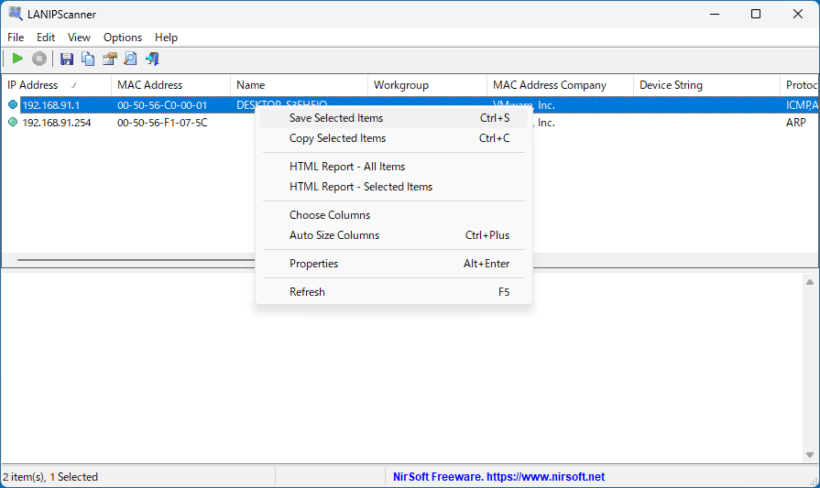Viewport: 820px width, 488px height.
Task: Click Refresh in the context menu
Action: point(394,292)
